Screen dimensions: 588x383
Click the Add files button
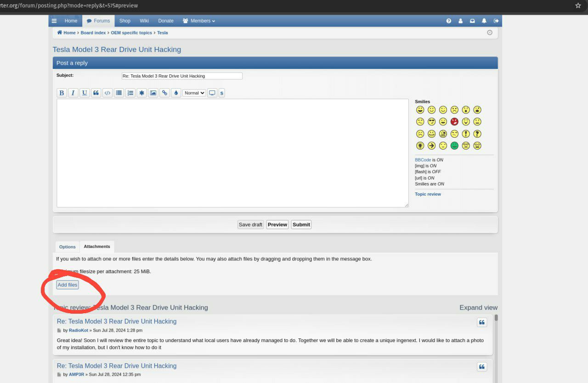point(68,285)
